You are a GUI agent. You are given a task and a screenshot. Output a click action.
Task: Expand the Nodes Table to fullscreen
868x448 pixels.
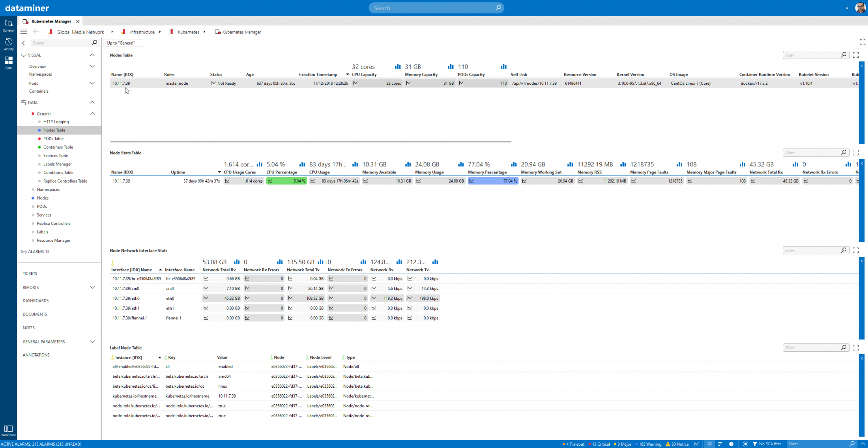click(855, 55)
